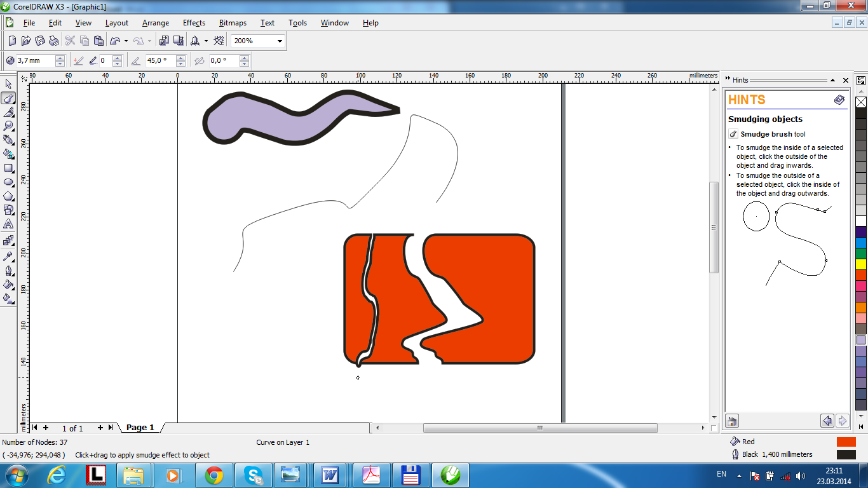Image resolution: width=868 pixels, height=488 pixels.
Task: Select the Ellipse tool
Action: (x=8, y=182)
